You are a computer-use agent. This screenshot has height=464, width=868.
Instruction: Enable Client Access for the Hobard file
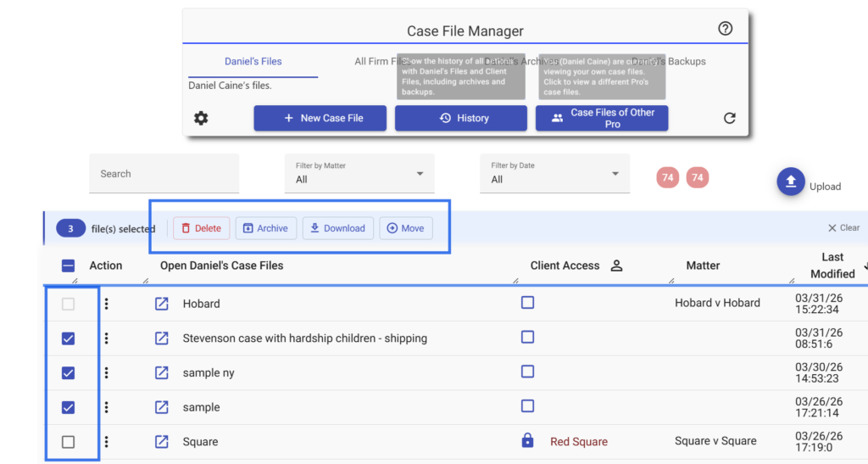(x=527, y=303)
